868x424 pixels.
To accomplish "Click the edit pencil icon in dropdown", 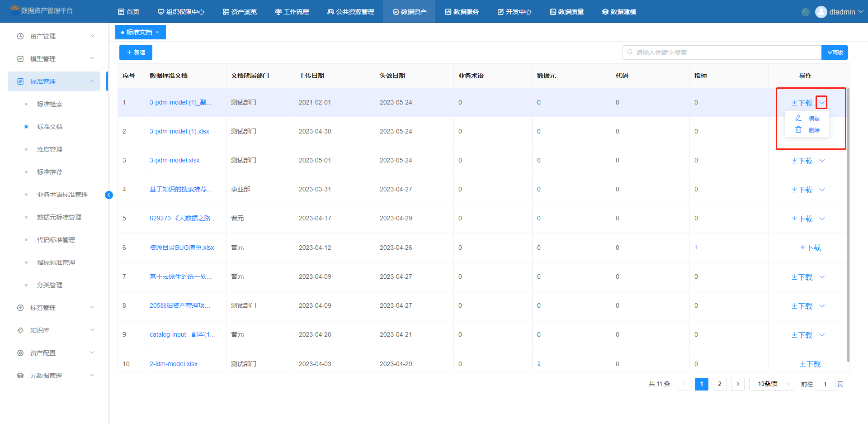I will pyautogui.click(x=798, y=118).
